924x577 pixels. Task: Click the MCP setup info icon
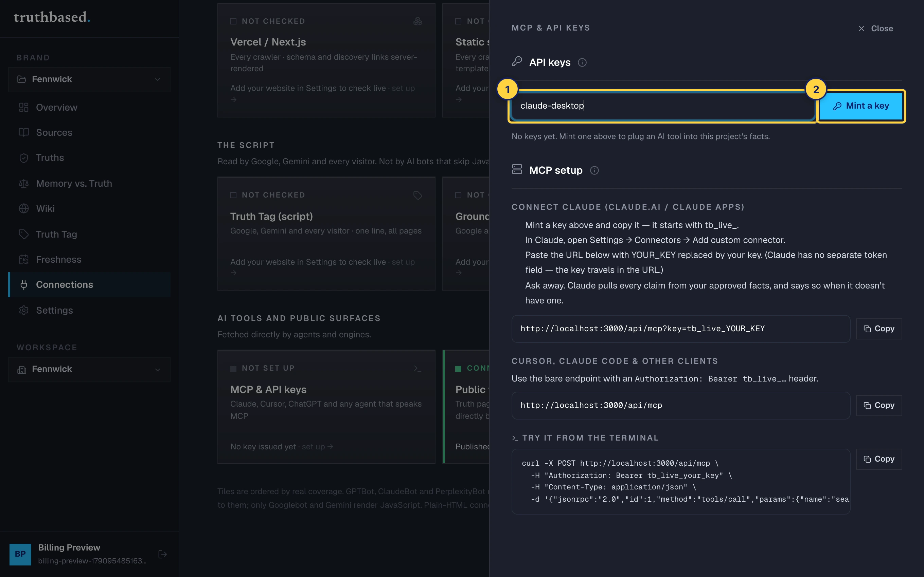tap(594, 171)
